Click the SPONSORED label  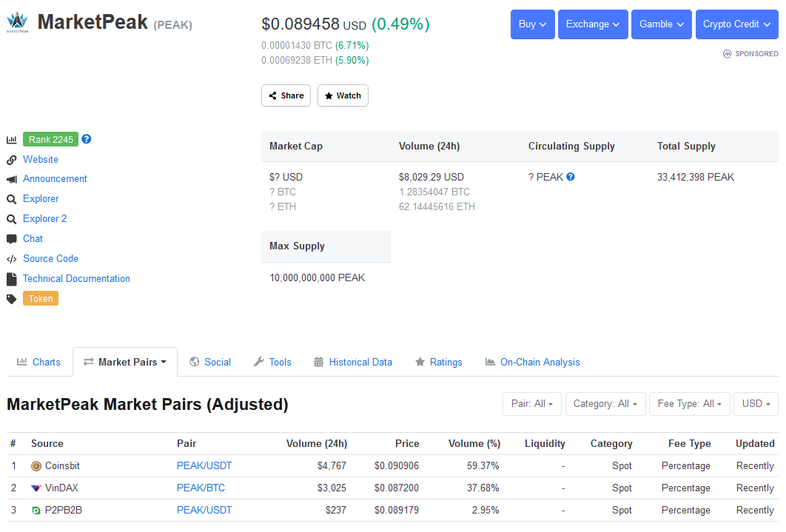757,53
